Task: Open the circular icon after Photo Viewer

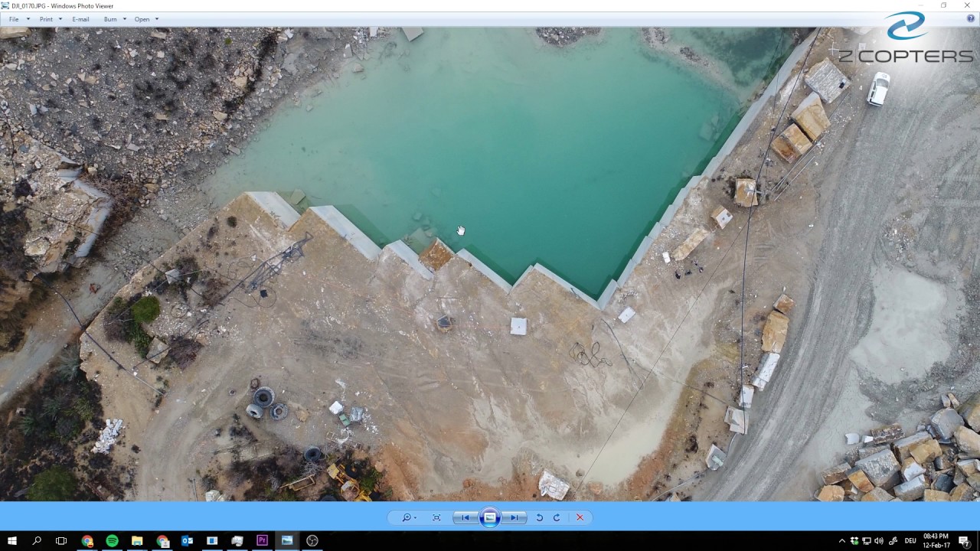Action: (312, 540)
